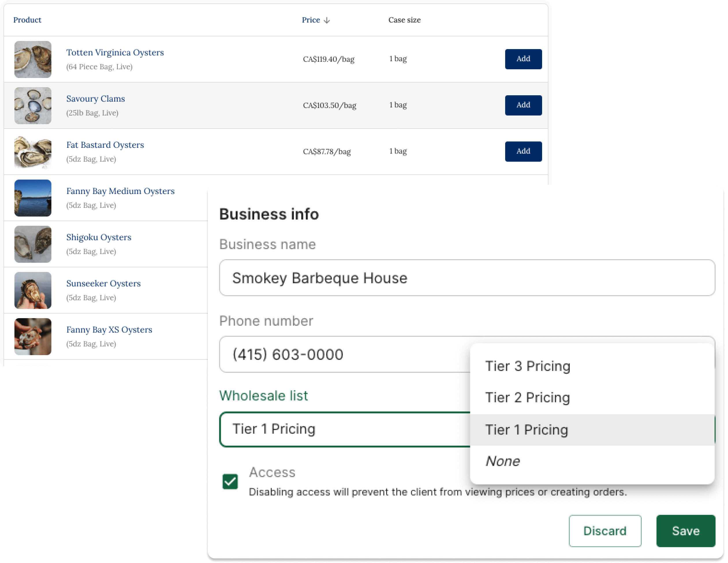728x563 pixels.
Task: Open the Fanny Bay XS Oysters link
Action: pos(109,329)
